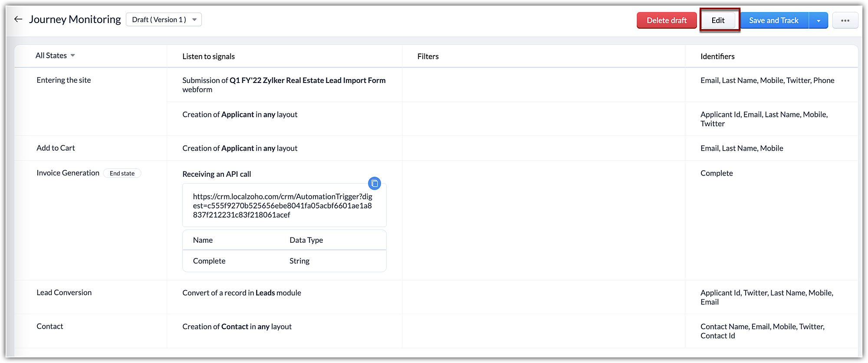This screenshot has height=363, width=868.
Task: Click the Identifiers column header
Action: click(717, 56)
